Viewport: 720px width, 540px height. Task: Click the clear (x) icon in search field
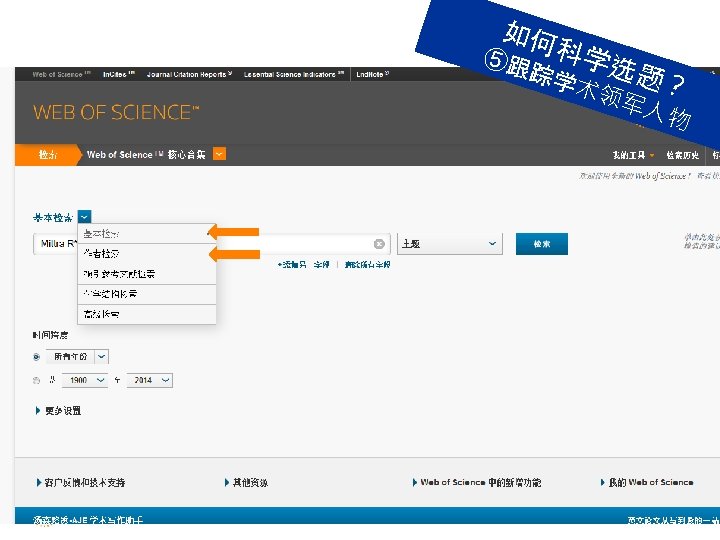click(x=379, y=244)
